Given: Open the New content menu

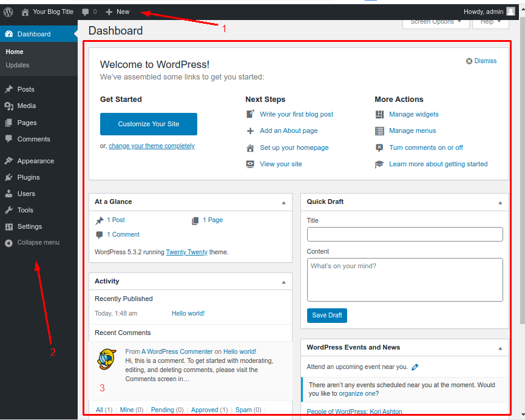Looking at the screenshot, I should pyautogui.click(x=118, y=12).
